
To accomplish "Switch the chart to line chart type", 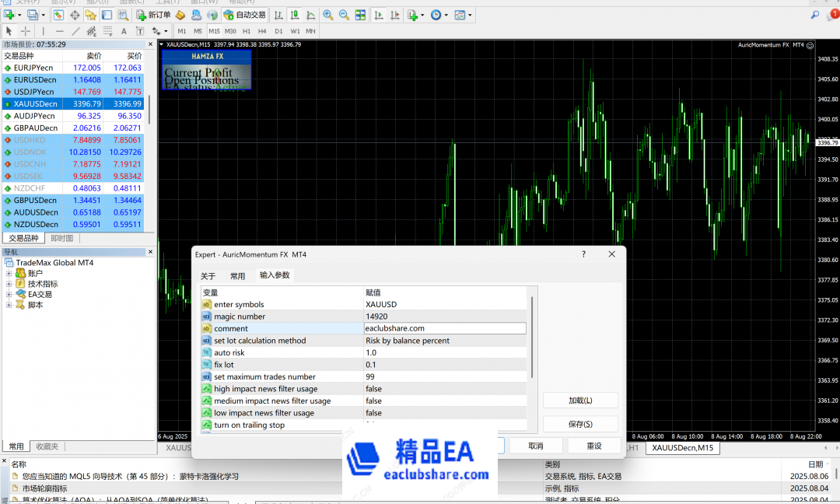I will (310, 15).
